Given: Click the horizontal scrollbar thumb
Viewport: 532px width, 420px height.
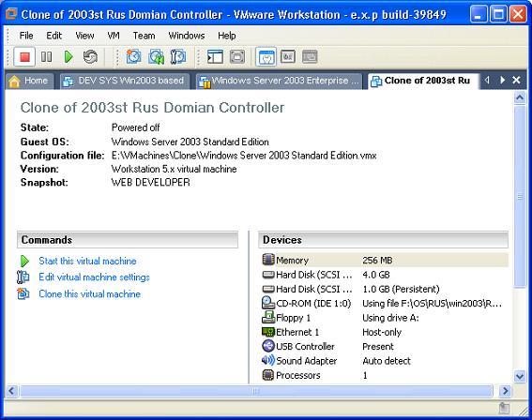Looking at the screenshot, I should (x=256, y=391).
